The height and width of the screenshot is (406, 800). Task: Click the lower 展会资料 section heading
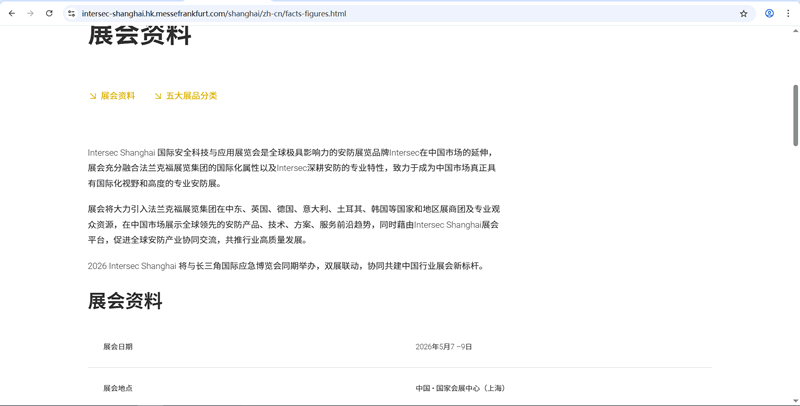tap(125, 301)
